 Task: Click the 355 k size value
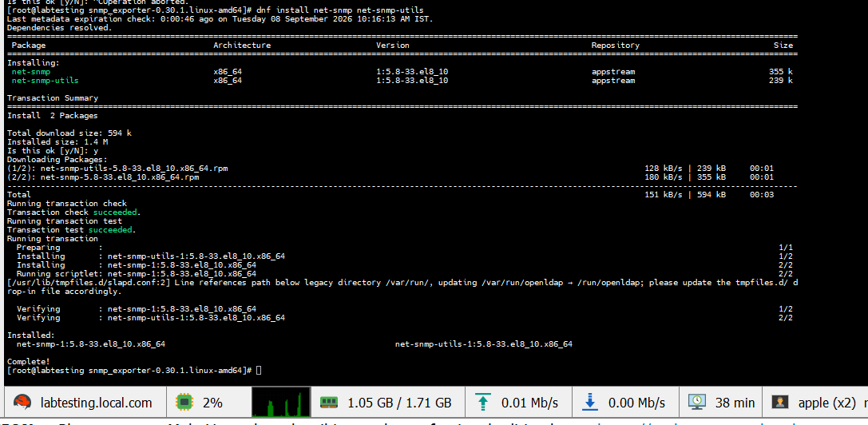[780, 71]
